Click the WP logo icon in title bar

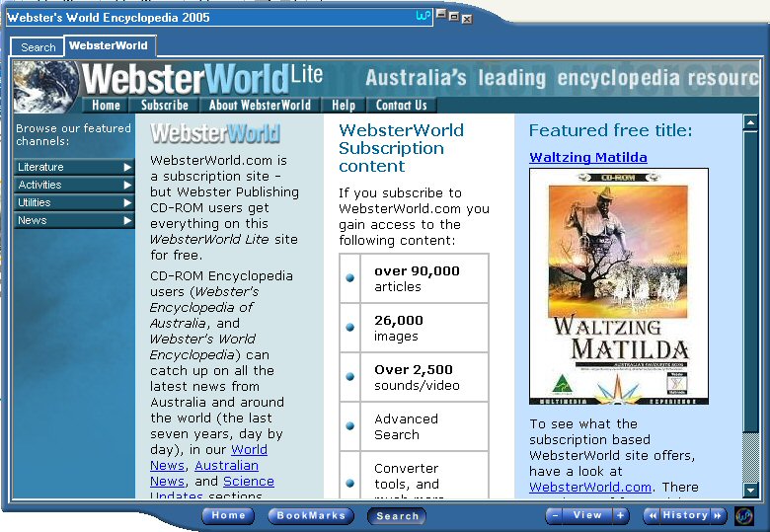(x=423, y=16)
